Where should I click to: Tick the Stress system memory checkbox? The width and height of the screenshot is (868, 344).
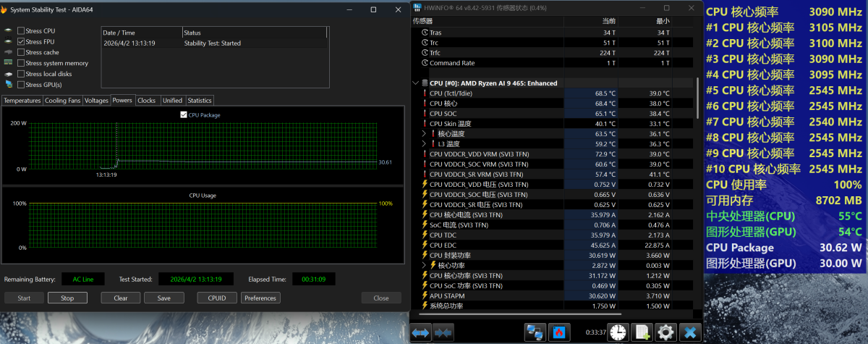click(21, 63)
